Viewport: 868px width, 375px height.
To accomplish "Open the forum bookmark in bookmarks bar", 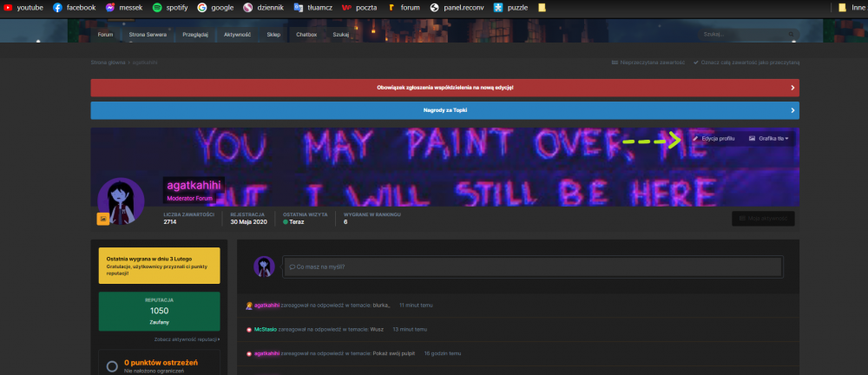I will (404, 8).
